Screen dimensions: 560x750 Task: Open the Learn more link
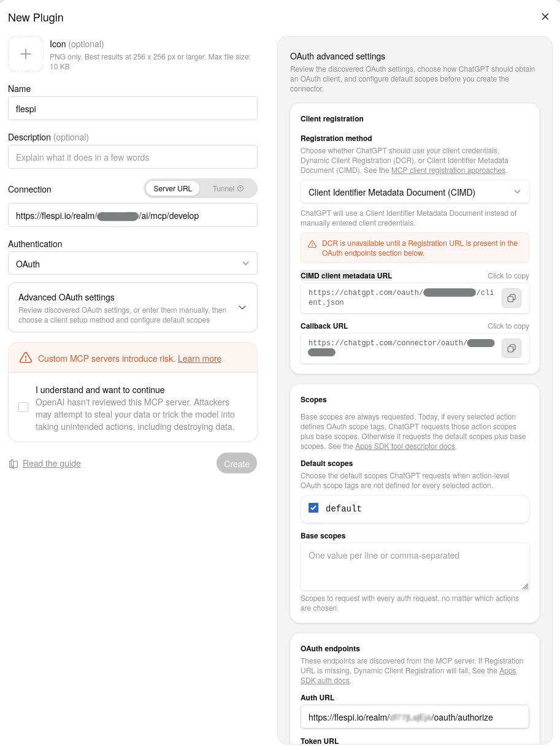199,359
